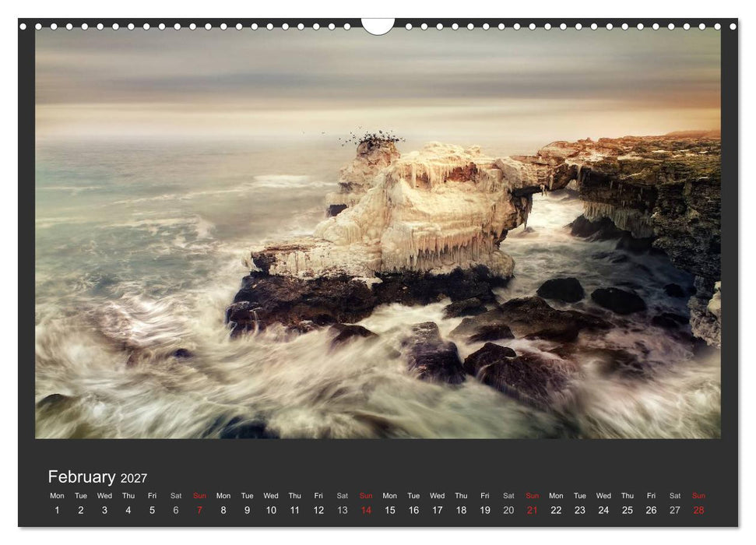Select date 11
The height and width of the screenshot is (545, 756).
click(x=294, y=510)
